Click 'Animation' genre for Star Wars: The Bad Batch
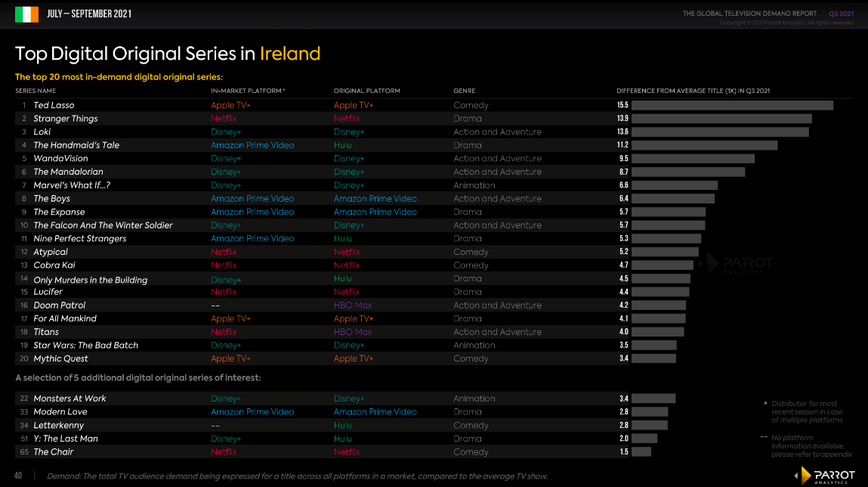 point(474,345)
